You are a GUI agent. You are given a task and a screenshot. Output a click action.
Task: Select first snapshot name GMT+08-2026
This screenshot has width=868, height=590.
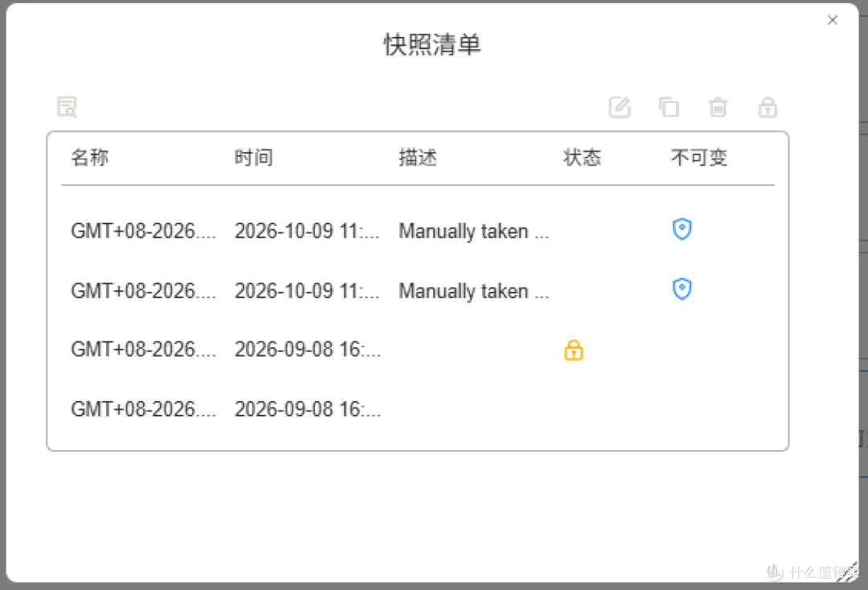click(x=143, y=231)
